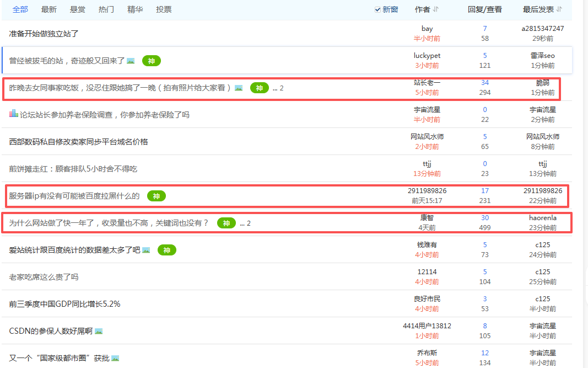
Task: Click image icon after 国家级都市圈 thread title
Action: pos(115,358)
